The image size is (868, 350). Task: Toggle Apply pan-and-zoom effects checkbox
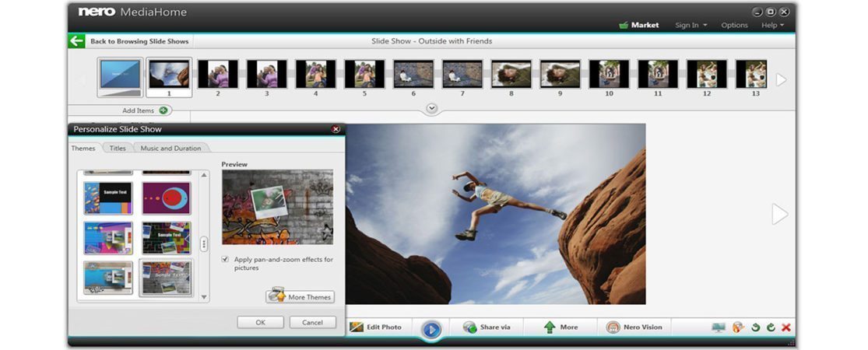pyautogui.click(x=225, y=259)
